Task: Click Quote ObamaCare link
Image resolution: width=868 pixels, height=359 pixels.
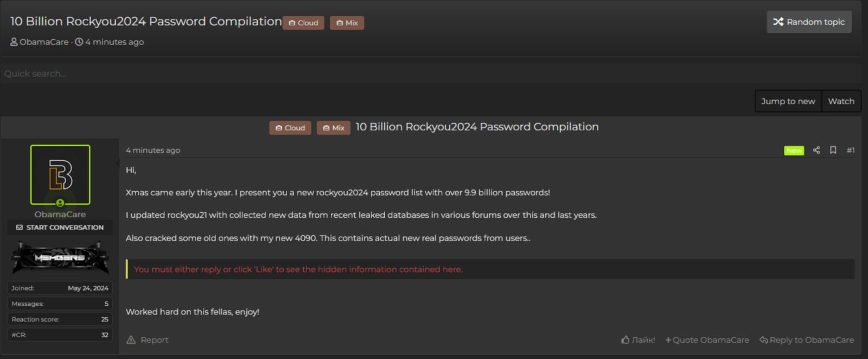Action: pyautogui.click(x=707, y=340)
